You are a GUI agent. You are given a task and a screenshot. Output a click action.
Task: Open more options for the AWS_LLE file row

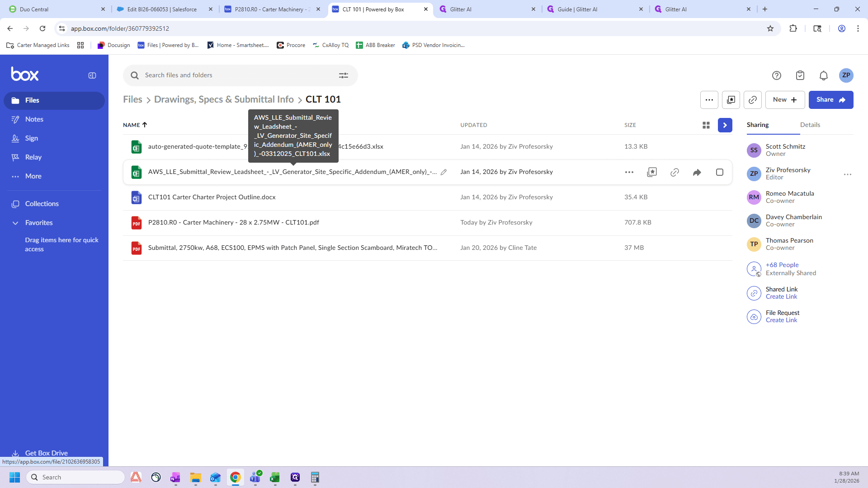(629, 172)
